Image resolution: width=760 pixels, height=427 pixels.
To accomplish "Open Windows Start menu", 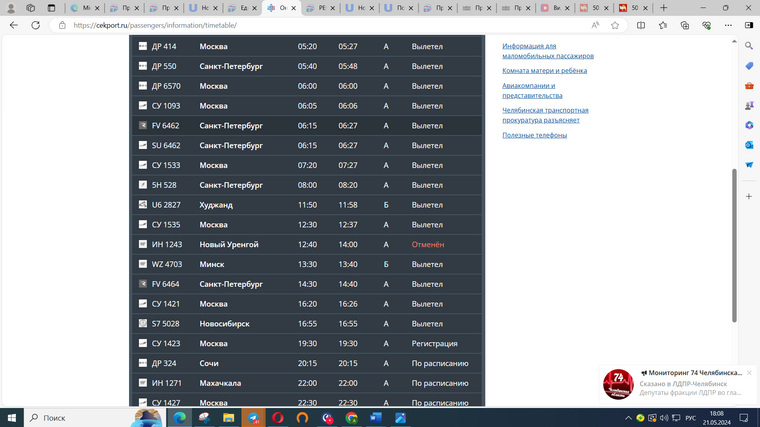I will (x=12, y=418).
